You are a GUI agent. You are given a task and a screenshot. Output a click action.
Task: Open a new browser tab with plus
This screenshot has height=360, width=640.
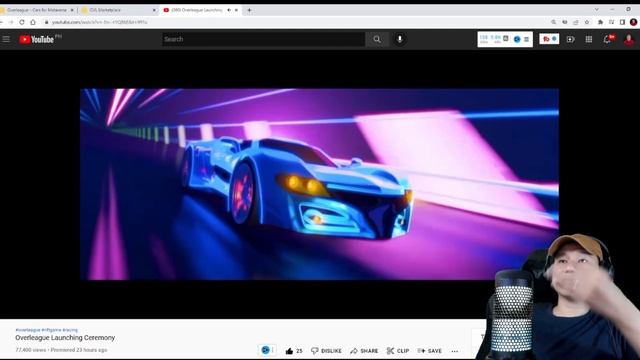tap(249, 10)
